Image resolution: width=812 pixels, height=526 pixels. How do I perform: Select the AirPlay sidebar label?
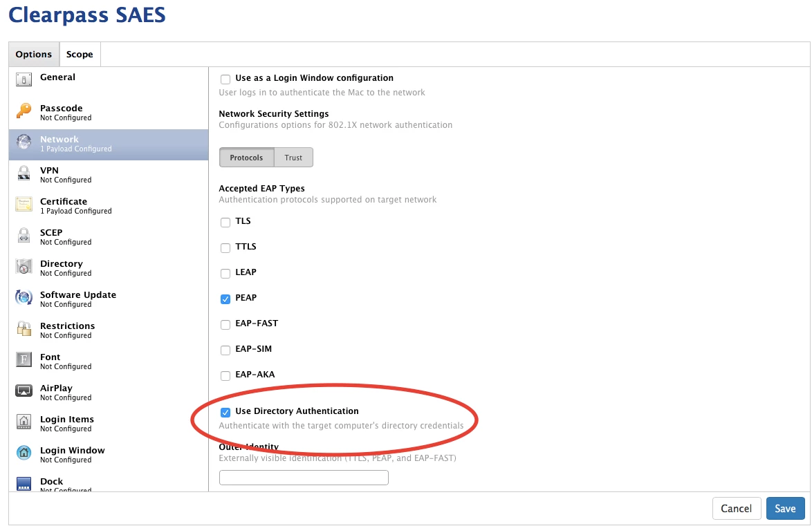[x=57, y=388]
